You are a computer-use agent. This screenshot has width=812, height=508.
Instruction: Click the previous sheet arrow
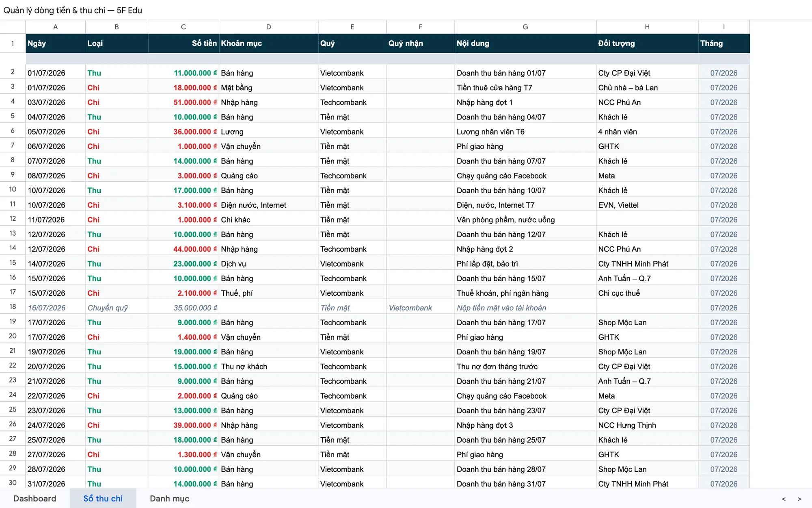(784, 499)
